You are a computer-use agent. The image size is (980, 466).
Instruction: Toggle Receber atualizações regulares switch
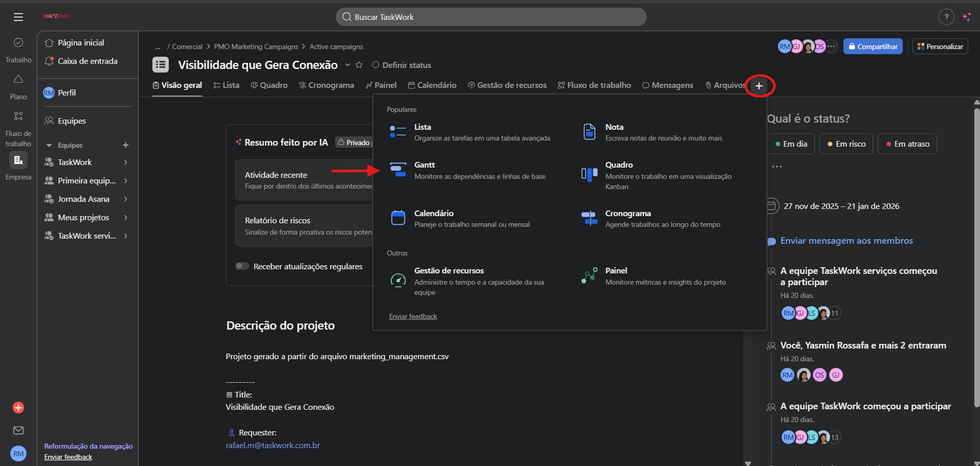coord(242,266)
